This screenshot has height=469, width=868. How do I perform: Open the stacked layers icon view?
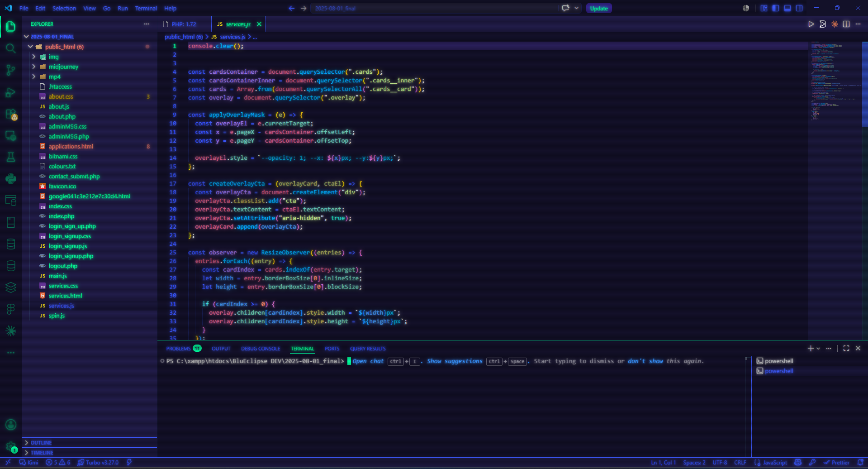pyautogui.click(x=10, y=287)
